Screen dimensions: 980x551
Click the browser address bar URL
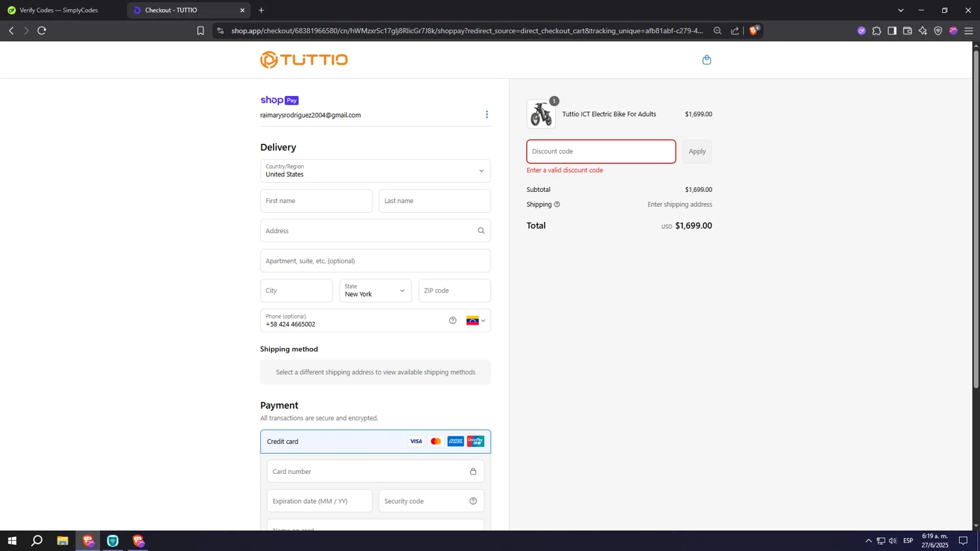tap(467, 31)
